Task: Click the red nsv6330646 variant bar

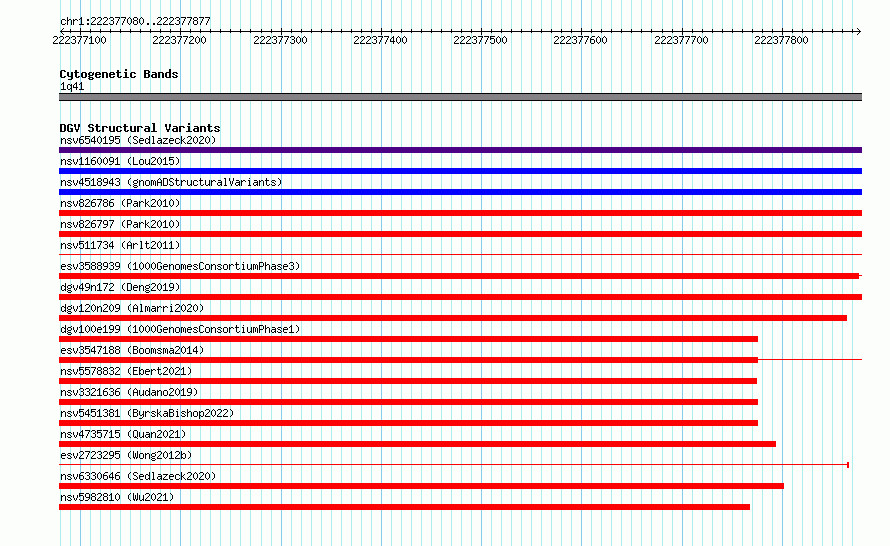Action: [x=421, y=486]
